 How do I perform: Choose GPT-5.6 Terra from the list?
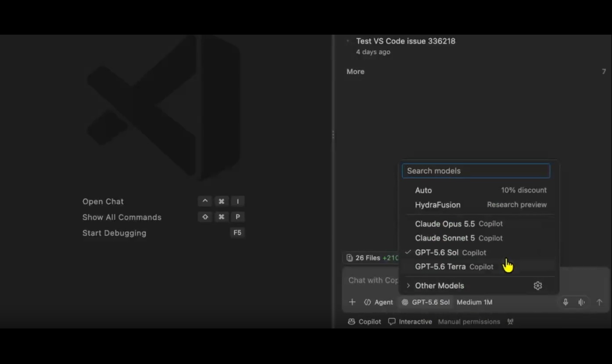point(479,267)
